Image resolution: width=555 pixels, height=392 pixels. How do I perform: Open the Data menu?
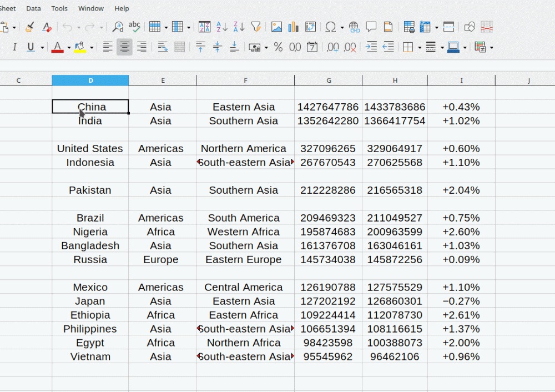point(33,8)
